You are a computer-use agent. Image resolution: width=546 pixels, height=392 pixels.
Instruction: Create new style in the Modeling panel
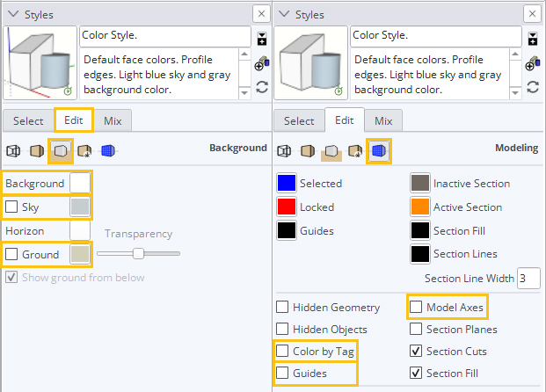coord(533,63)
